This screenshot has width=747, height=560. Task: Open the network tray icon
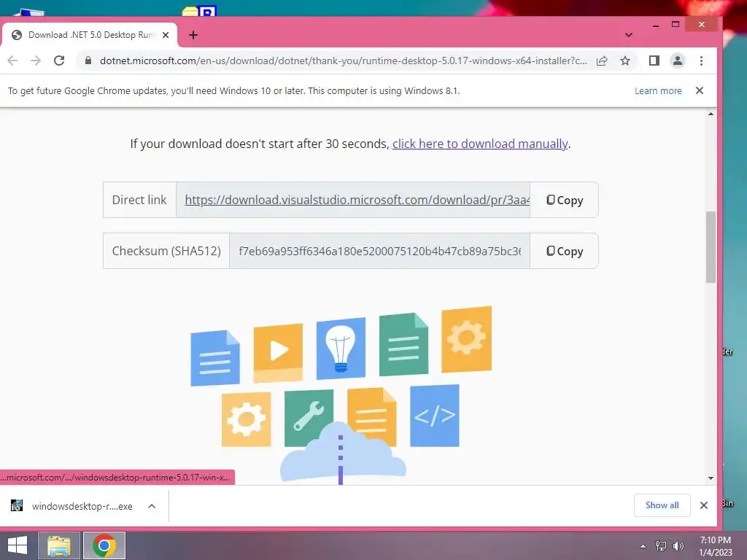[x=660, y=546]
